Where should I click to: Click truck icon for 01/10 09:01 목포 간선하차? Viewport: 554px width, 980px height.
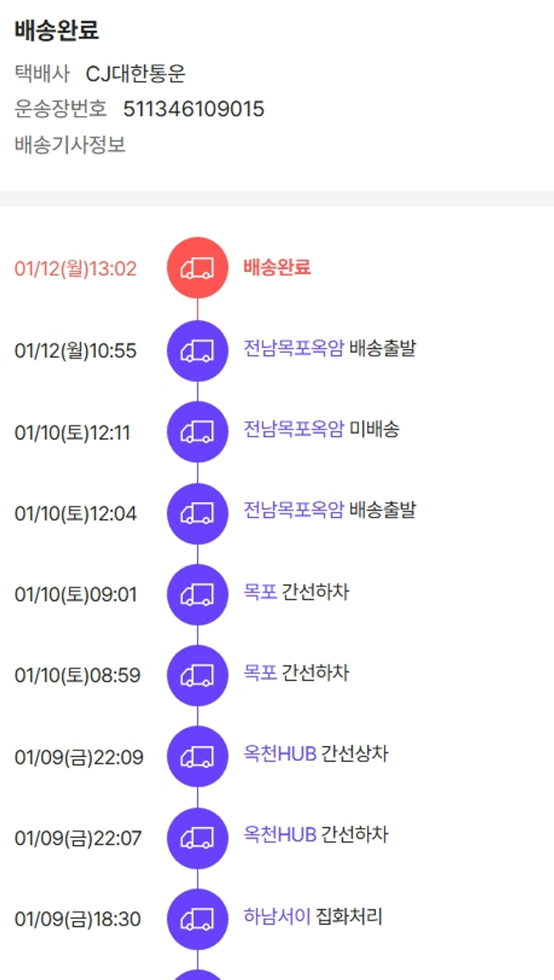coord(197,594)
